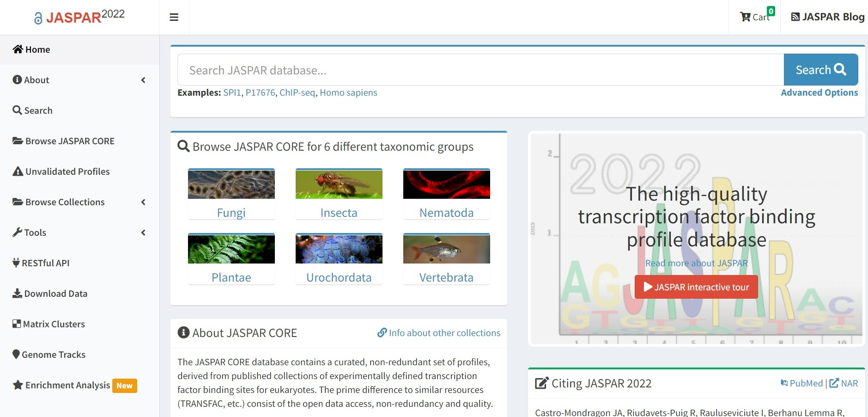Open the Nematoda red worm thumbnail

(x=447, y=184)
